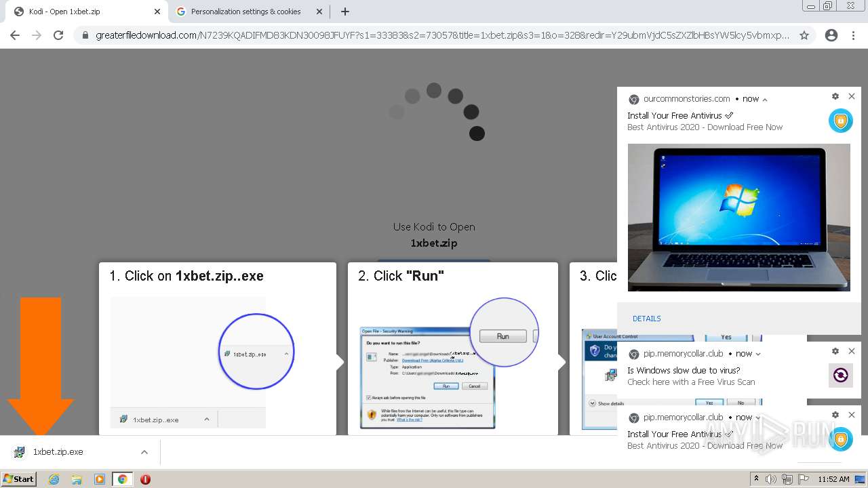Expand the 'Is Windows slow' notification chevron

click(x=758, y=354)
